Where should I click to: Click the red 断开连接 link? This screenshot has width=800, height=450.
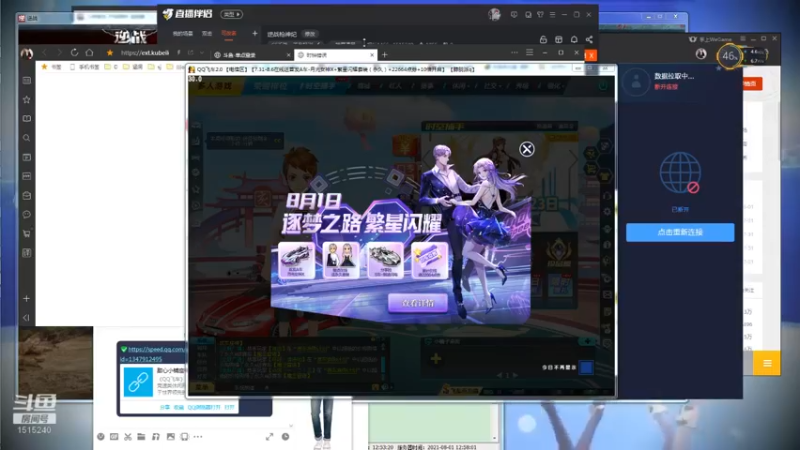tap(666, 87)
